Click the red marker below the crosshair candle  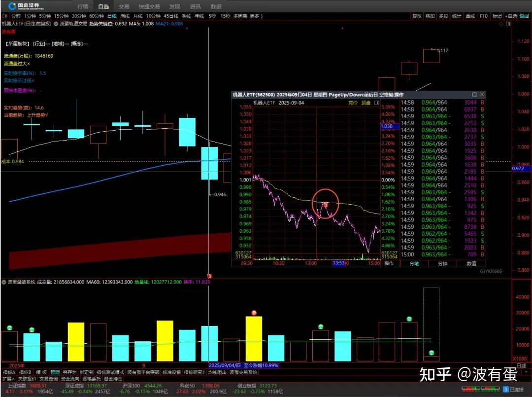[209, 276]
